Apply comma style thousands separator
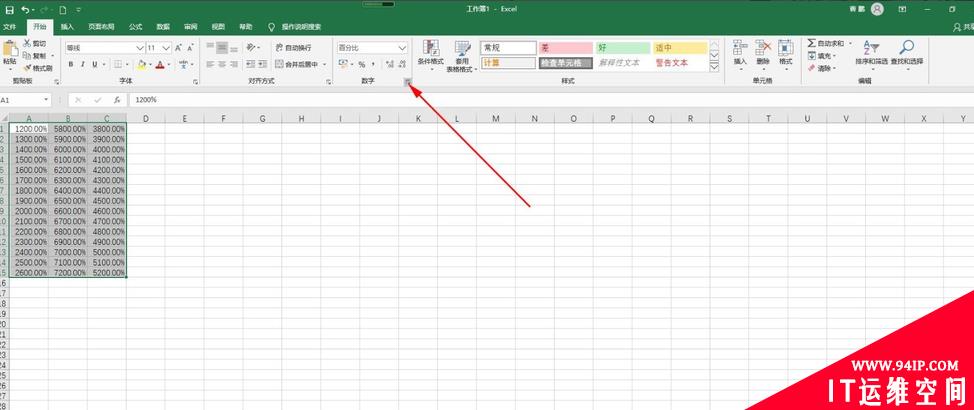The height and width of the screenshot is (410, 974). click(x=373, y=64)
